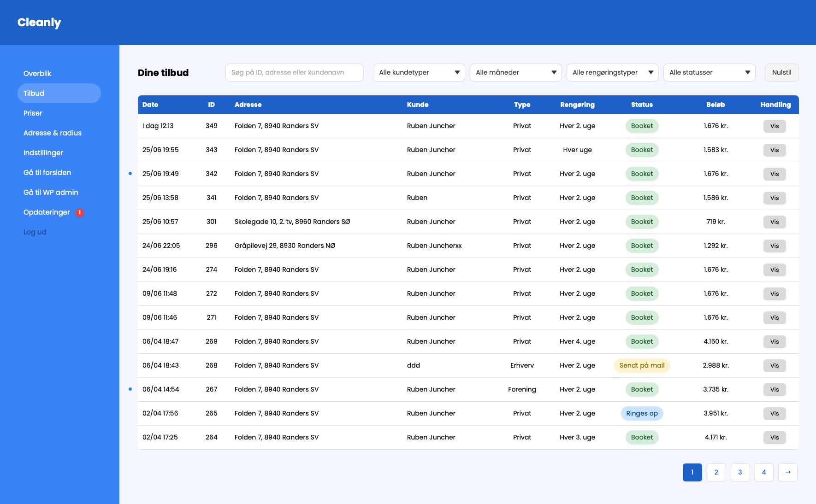This screenshot has height=504, width=816.
Task: Expand the 'Alle statusser' filter
Action: [x=709, y=72]
